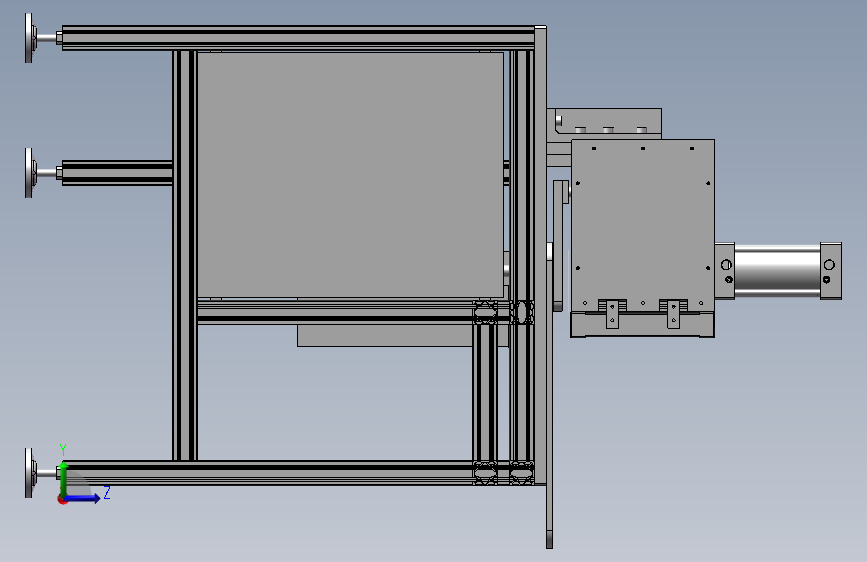
Task: Pick the middle leveling foot pad
Action: point(29,173)
